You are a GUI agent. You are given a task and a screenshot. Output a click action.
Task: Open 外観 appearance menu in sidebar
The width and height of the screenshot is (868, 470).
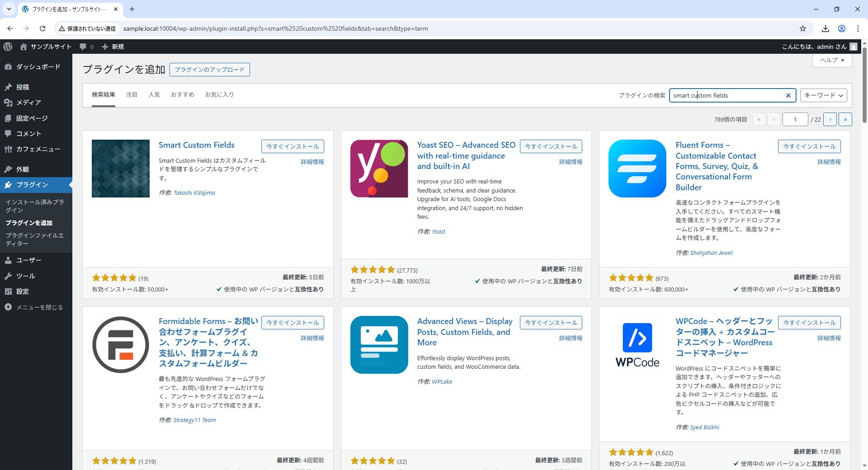coord(36,169)
